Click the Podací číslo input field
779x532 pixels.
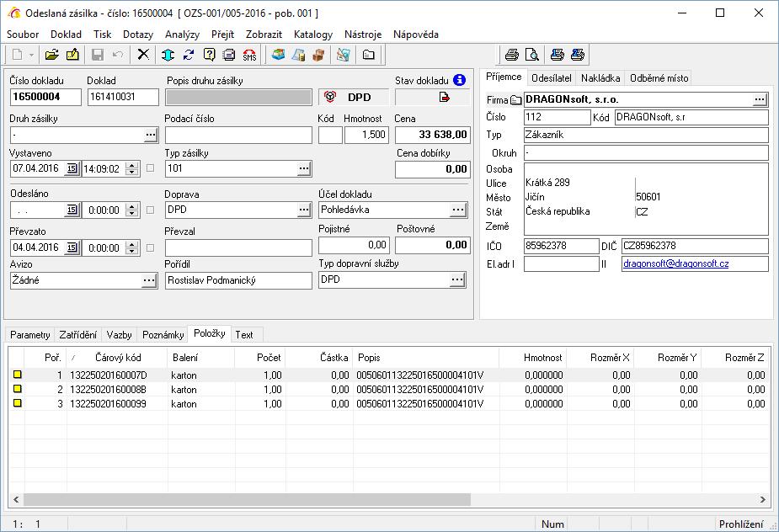(x=238, y=135)
